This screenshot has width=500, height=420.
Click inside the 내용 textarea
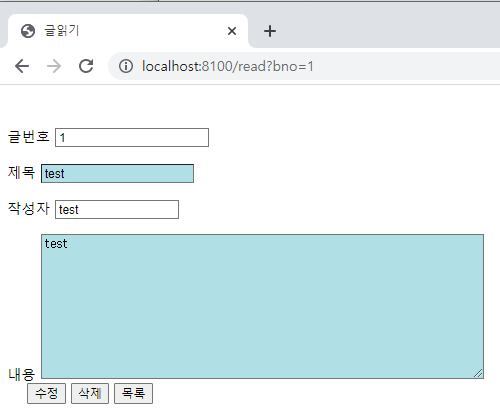click(262, 306)
